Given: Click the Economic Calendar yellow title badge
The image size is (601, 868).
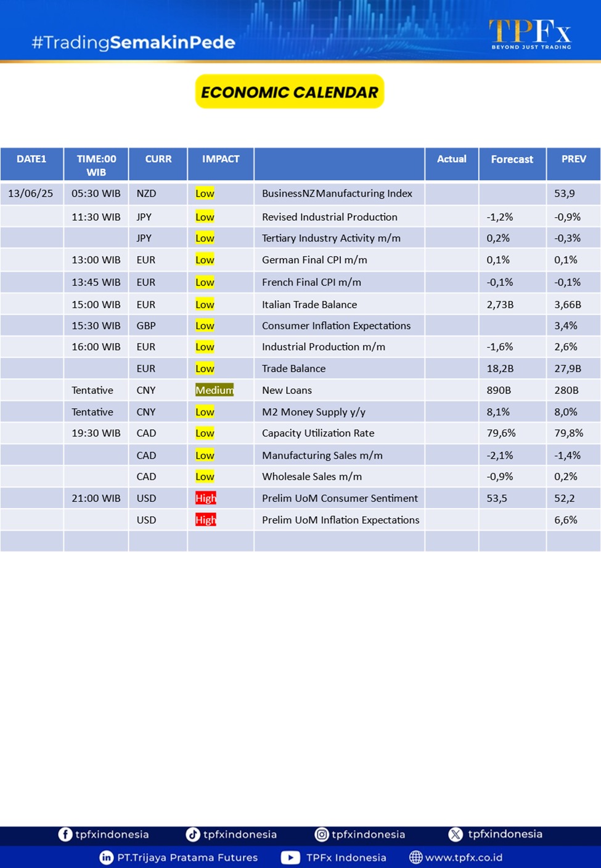Looking at the screenshot, I should coord(290,92).
